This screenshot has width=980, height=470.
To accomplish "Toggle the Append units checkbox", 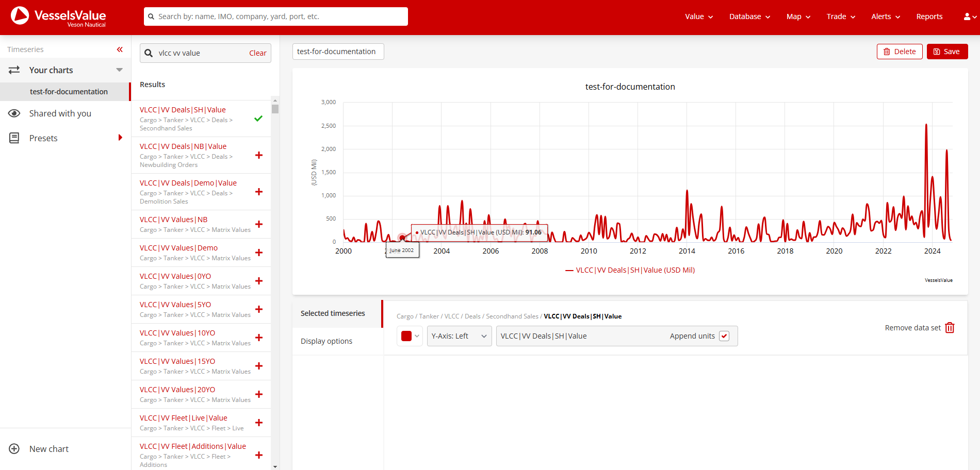I will (724, 336).
